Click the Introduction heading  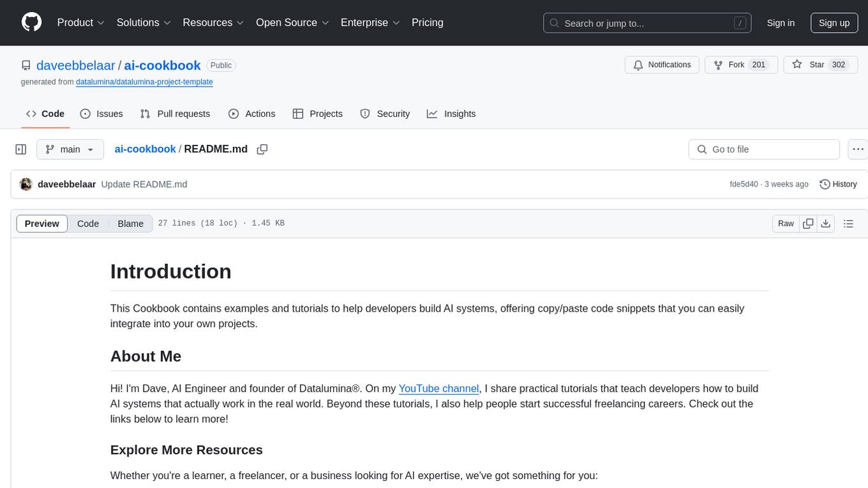170,271
